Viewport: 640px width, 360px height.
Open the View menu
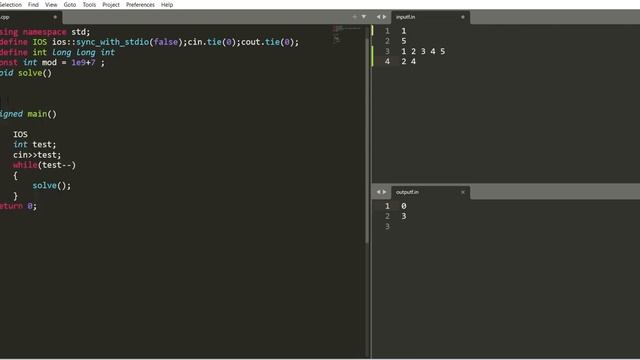click(x=51, y=4)
